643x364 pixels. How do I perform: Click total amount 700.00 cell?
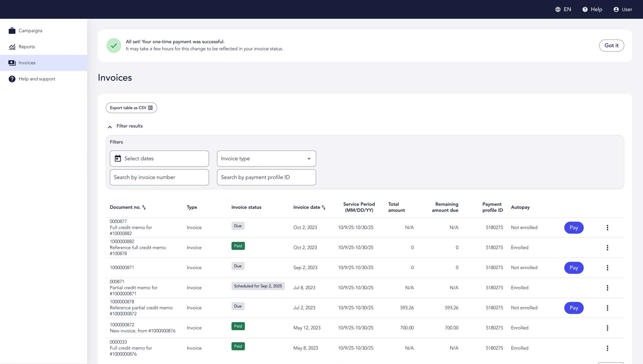(407, 328)
